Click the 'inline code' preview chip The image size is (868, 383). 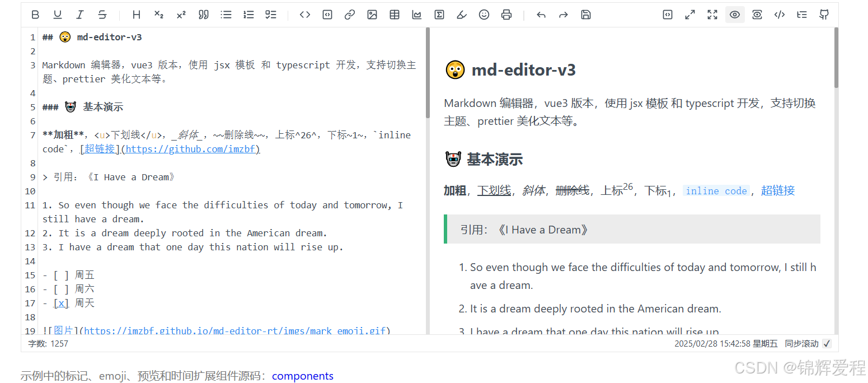point(716,191)
